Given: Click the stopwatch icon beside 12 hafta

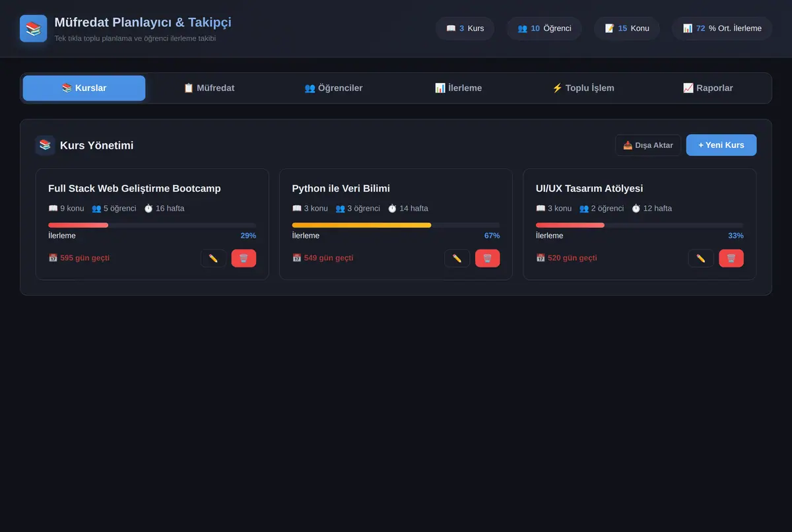Looking at the screenshot, I should [x=636, y=209].
